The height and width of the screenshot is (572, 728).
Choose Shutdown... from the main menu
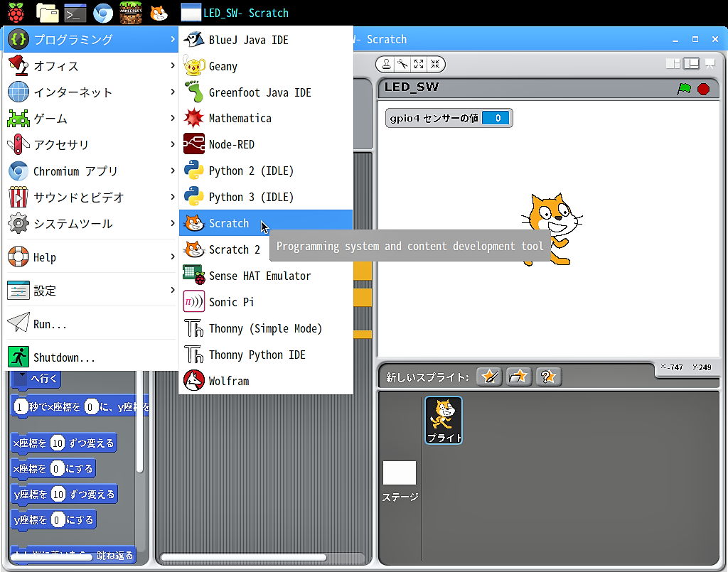click(x=92, y=357)
